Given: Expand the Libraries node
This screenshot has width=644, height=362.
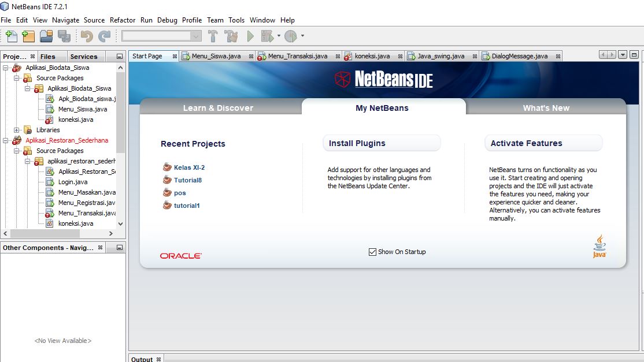Looking at the screenshot, I should (16, 130).
